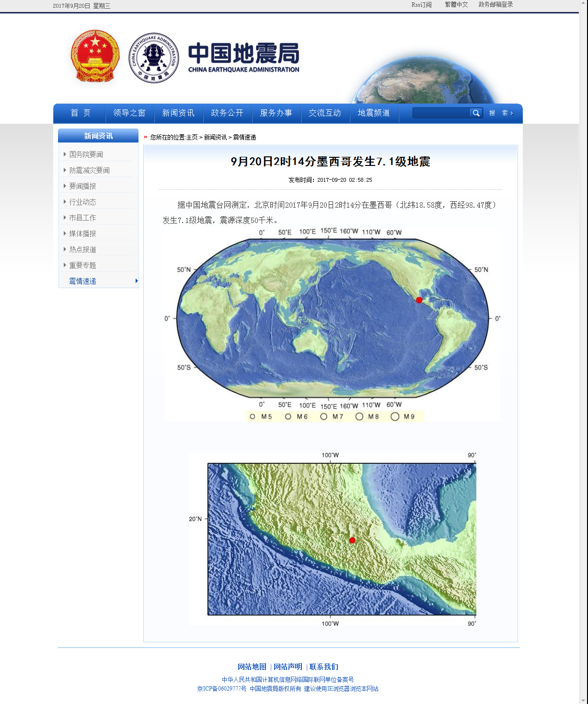
Task: Click the Rss订阅 link
Action: [421, 5]
